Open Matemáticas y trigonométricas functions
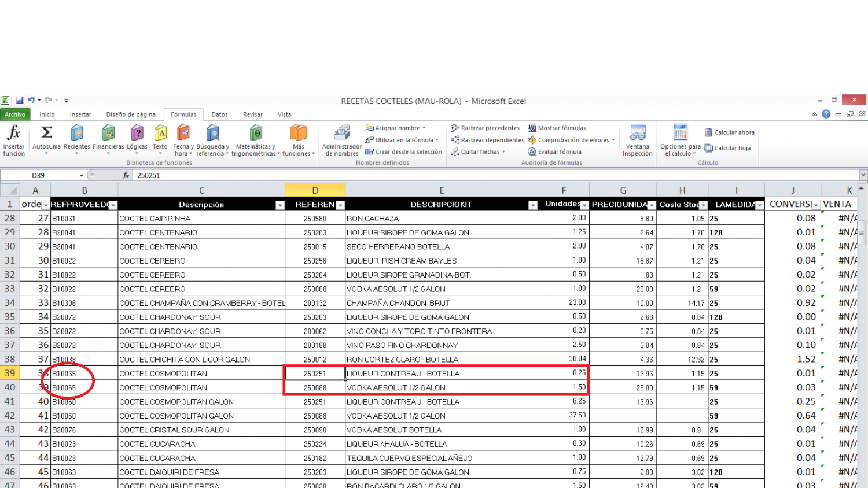Image resolution: width=868 pixels, height=488 pixels. 256,139
